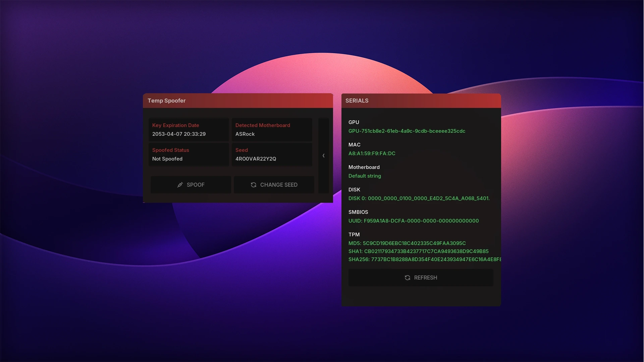Click the GPU serial value text
The width and height of the screenshot is (644, 362).
[x=407, y=131]
